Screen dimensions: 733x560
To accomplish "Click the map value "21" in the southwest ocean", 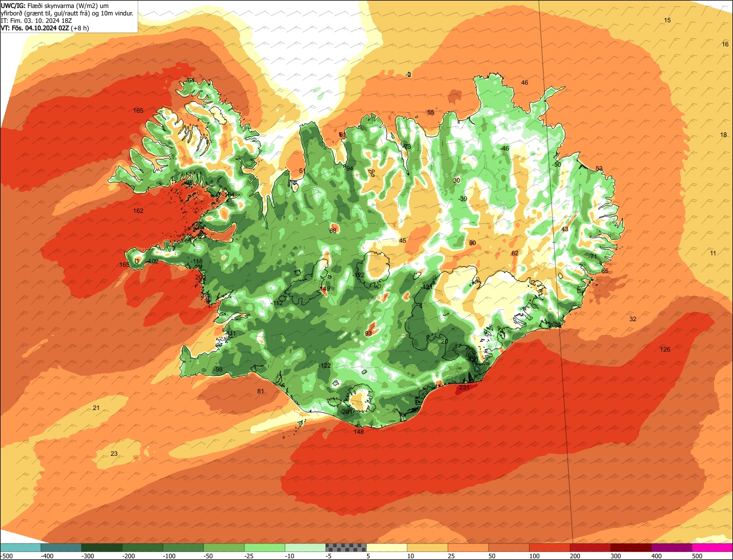I will pyautogui.click(x=96, y=408).
